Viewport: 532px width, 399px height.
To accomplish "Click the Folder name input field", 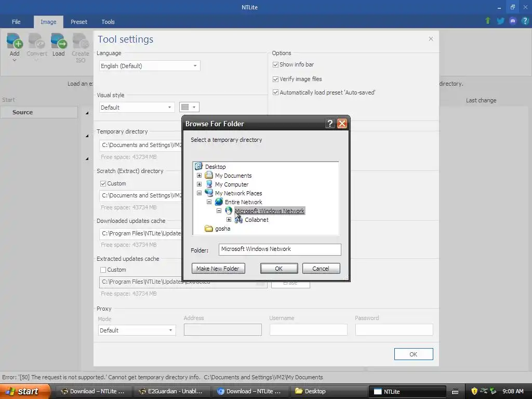I will (280, 249).
